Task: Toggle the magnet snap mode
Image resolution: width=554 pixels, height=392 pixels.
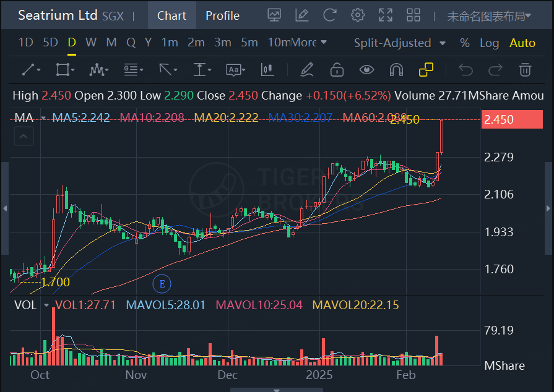Action: tap(396, 69)
